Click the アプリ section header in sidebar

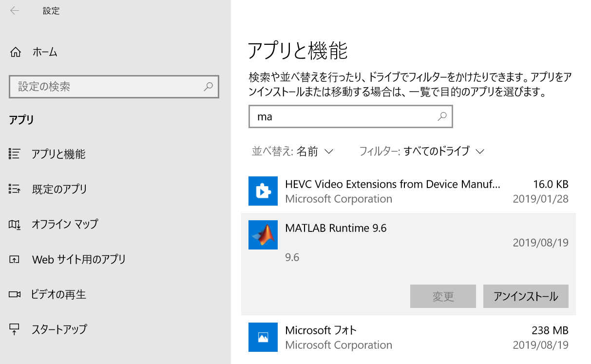[21, 120]
